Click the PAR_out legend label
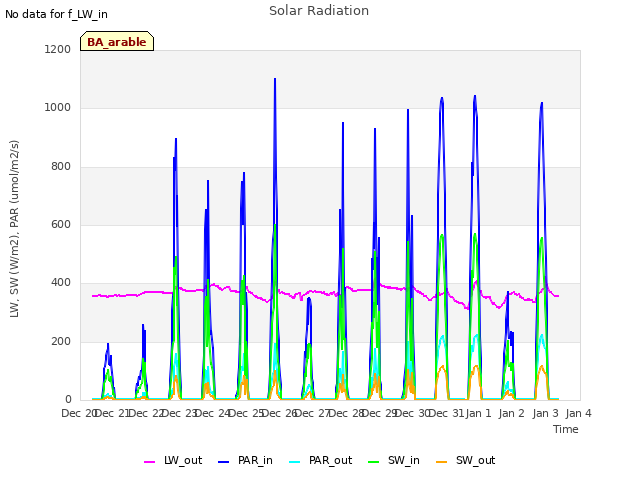Screen dimensions: 640x480 [x=330, y=460]
